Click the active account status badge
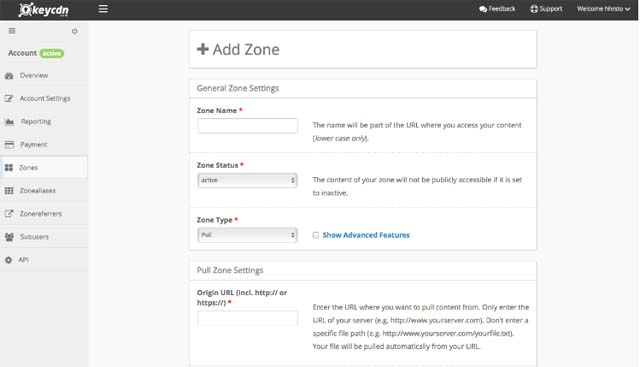 52,53
